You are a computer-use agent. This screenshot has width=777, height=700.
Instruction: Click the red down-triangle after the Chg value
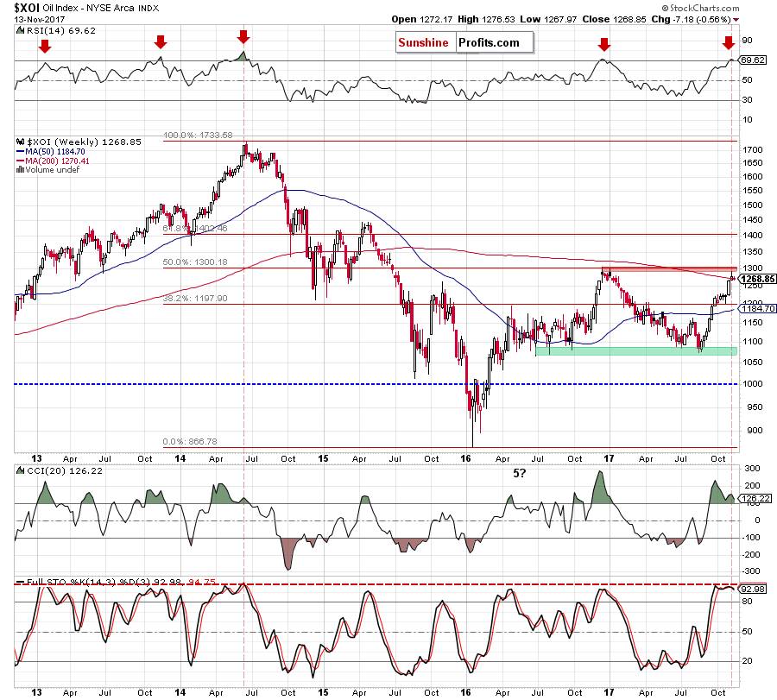(x=736, y=20)
